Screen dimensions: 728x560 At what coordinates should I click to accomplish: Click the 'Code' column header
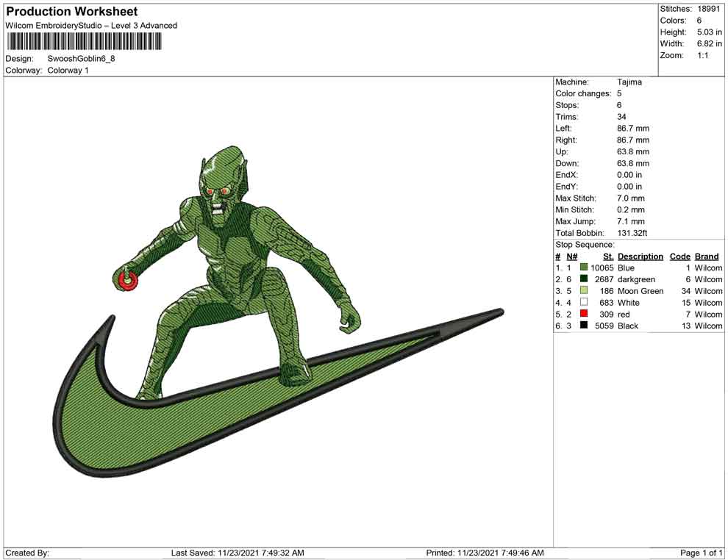679,256
